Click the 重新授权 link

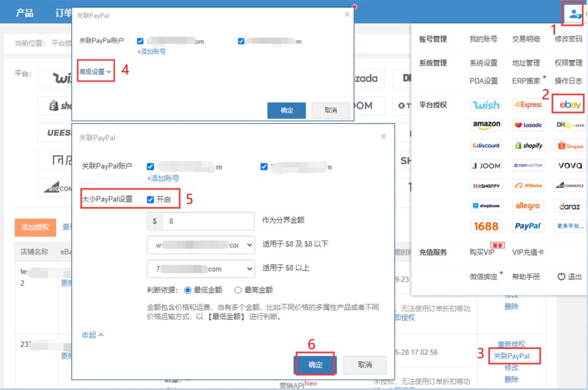coord(511,344)
